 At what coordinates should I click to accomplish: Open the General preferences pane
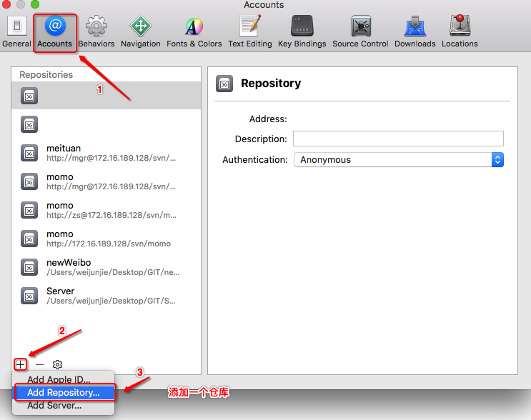(16, 32)
